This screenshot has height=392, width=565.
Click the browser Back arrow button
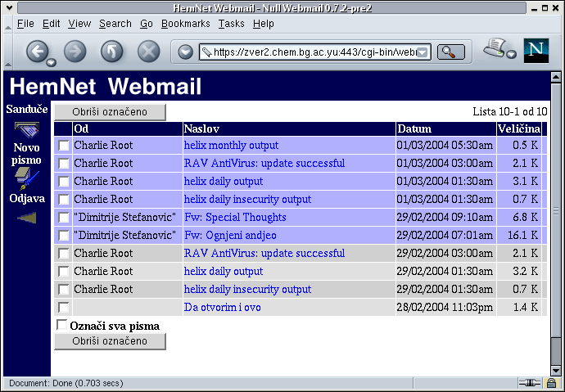(38, 51)
